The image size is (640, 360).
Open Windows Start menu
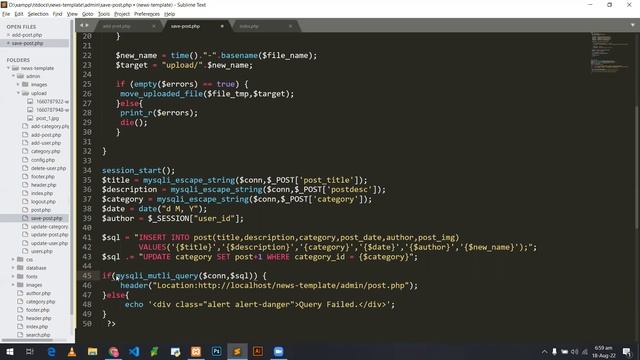click(x=9, y=351)
